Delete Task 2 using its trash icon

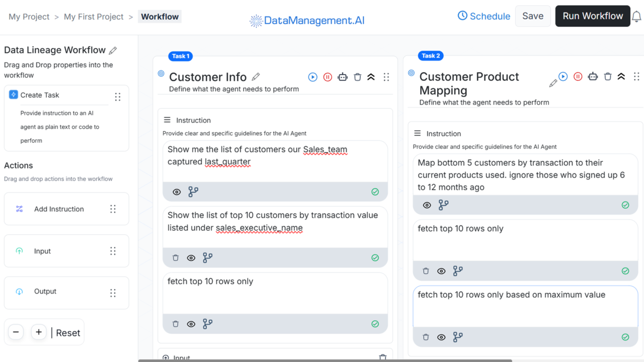click(x=608, y=76)
